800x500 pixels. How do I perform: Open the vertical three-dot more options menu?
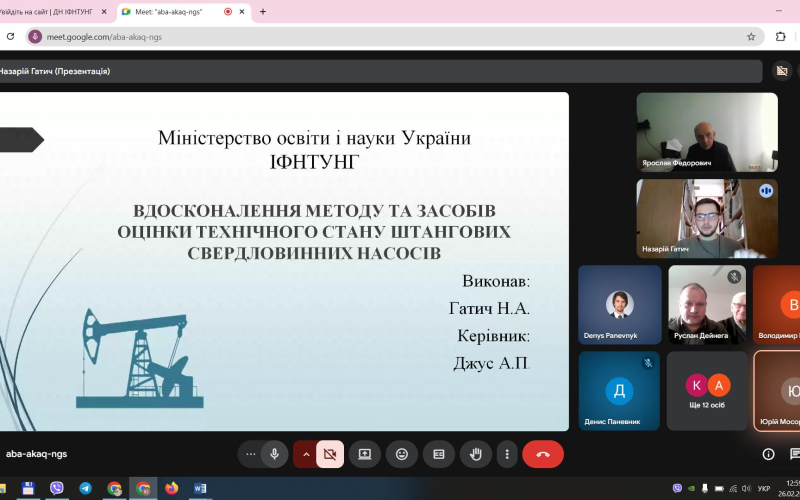(x=507, y=454)
